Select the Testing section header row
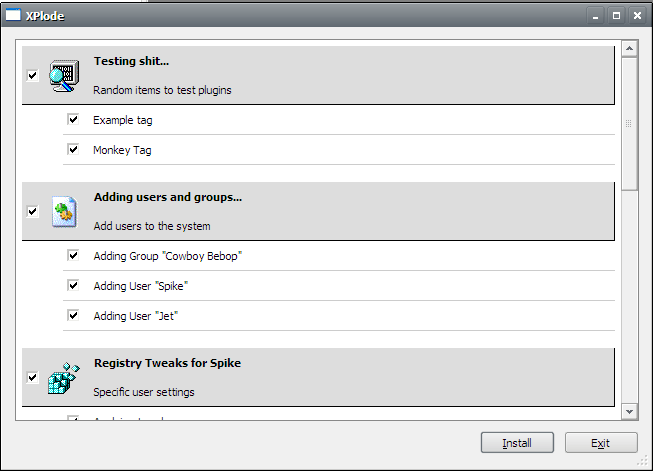 (x=318, y=75)
